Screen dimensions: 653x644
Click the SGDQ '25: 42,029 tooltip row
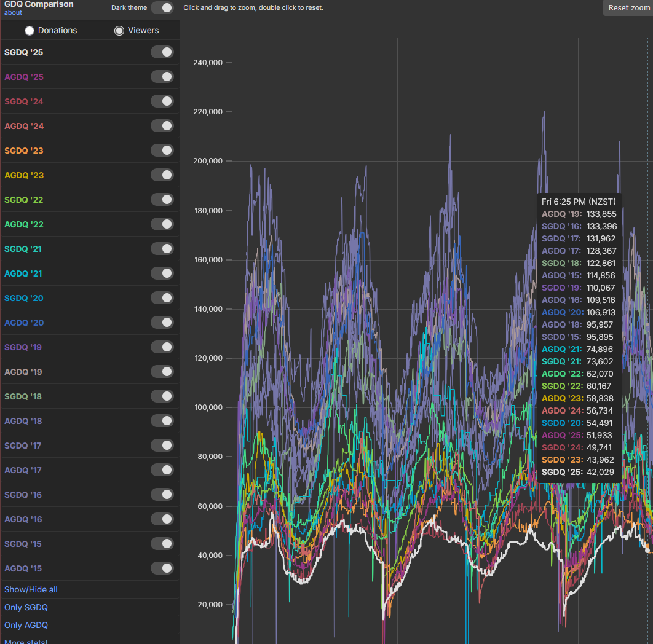[x=577, y=472]
